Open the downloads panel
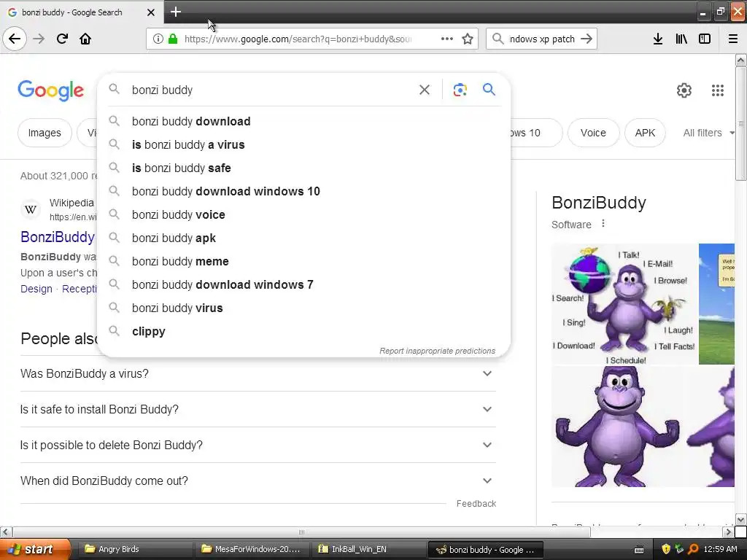This screenshot has width=747, height=560. pyautogui.click(x=658, y=39)
